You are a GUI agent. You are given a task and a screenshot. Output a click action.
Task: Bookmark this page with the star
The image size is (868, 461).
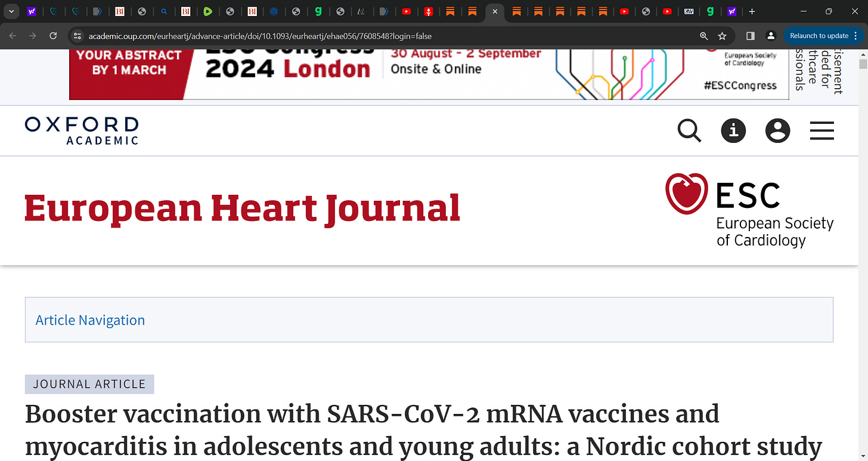pyautogui.click(x=723, y=36)
